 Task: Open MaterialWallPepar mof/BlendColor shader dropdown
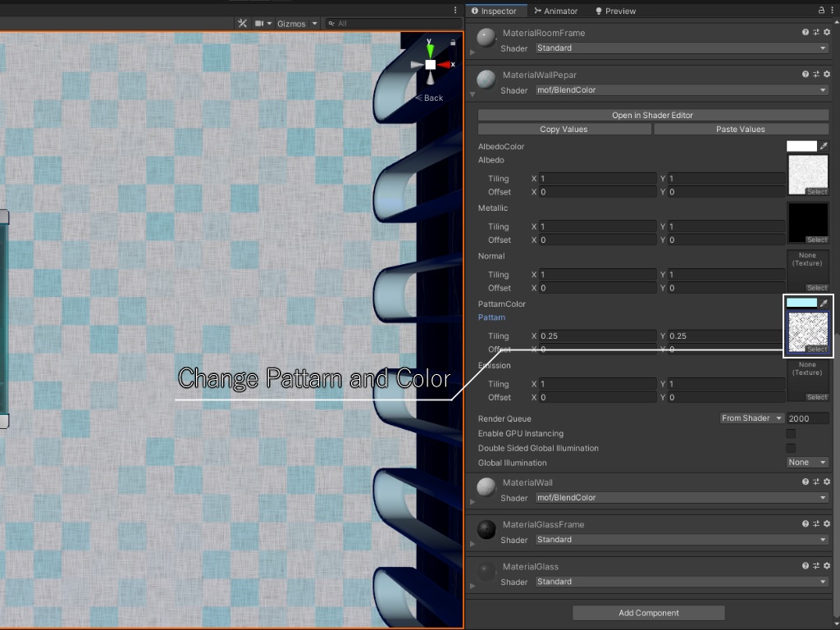click(682, 90)
